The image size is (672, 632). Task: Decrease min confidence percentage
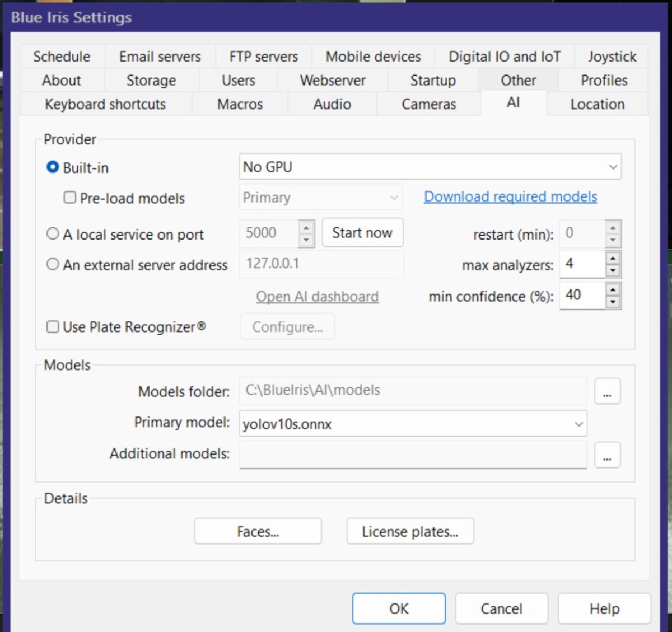point(613,302)
